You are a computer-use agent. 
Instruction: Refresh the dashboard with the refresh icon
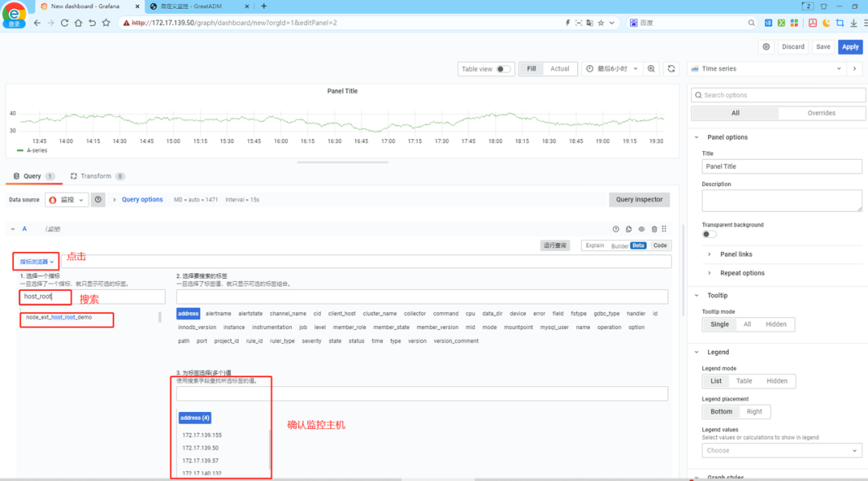[671, 69]
